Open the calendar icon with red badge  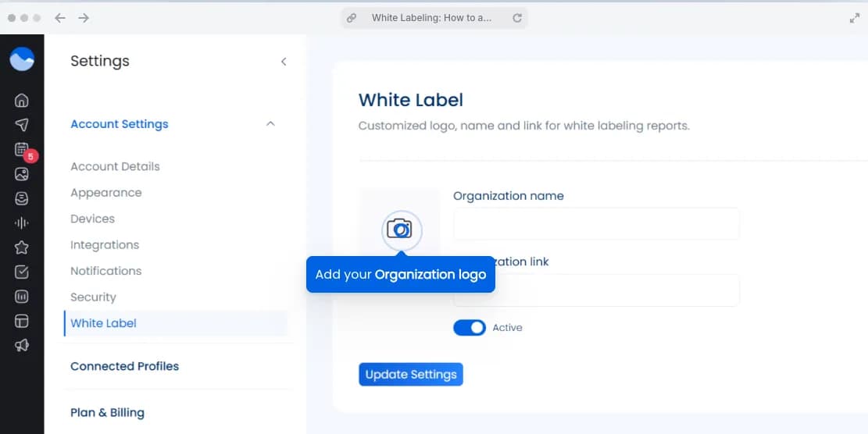coord(22,150)
